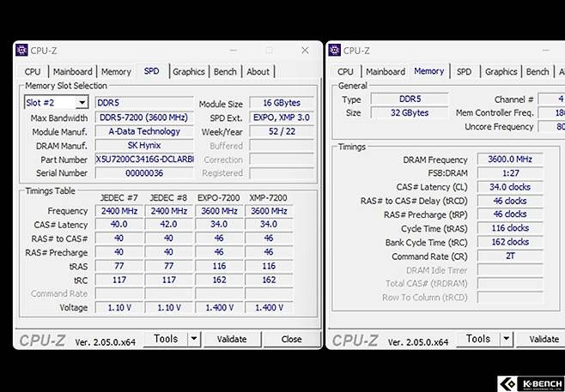Viewport: 565px width, 392px height.
Task: Switch to the Mainboard tab in the SPD window
Action: coord(72,72)
